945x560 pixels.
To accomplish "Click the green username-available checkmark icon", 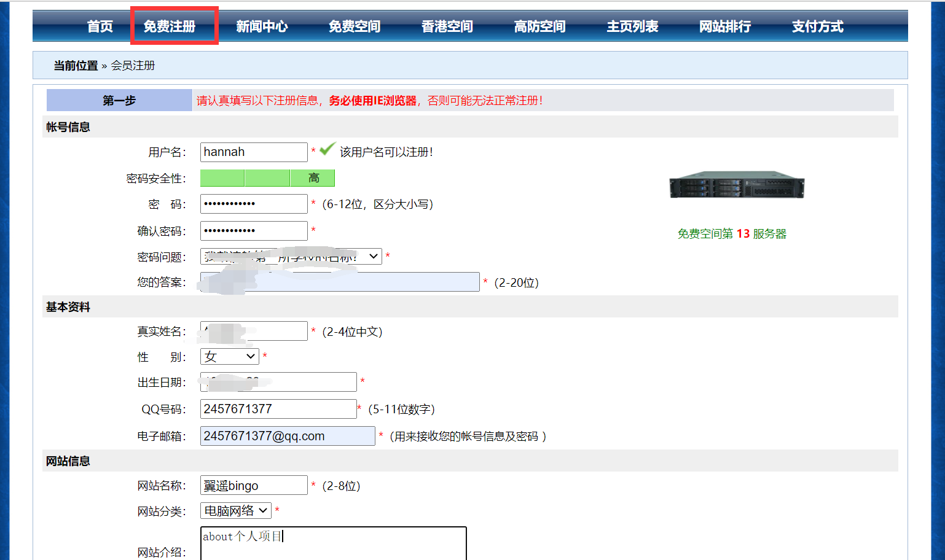I will [327, 149].
